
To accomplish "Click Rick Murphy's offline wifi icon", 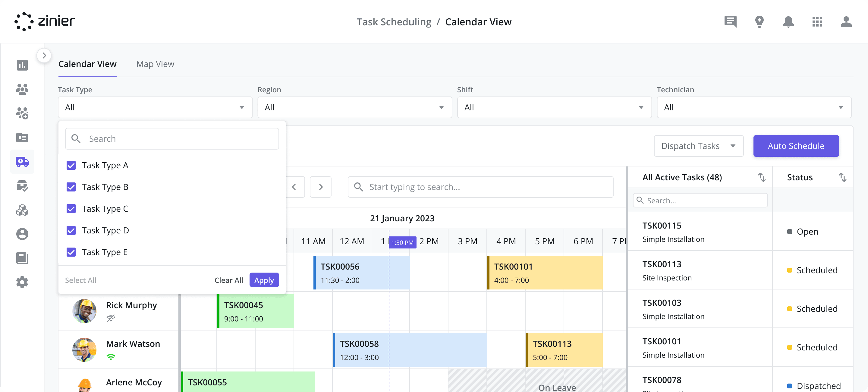I will 111,318.
